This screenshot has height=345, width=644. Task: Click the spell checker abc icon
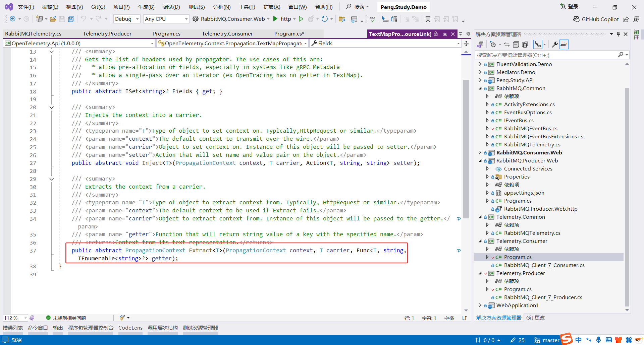point(372,19)
